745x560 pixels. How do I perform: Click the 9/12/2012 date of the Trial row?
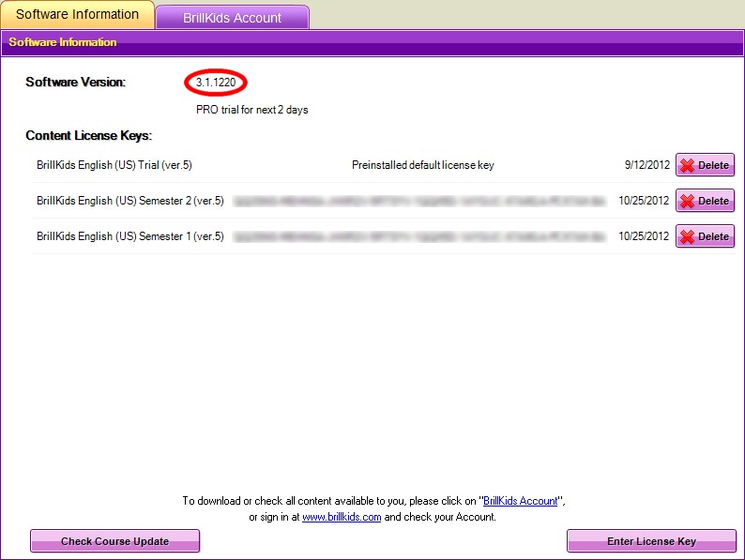(x=647, y=165)
